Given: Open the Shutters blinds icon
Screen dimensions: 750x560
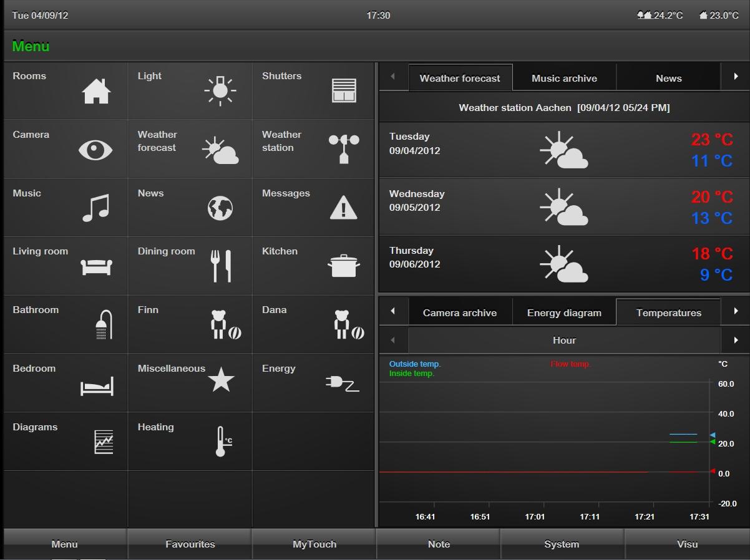Looking at the screenshot, I should 344,90.
